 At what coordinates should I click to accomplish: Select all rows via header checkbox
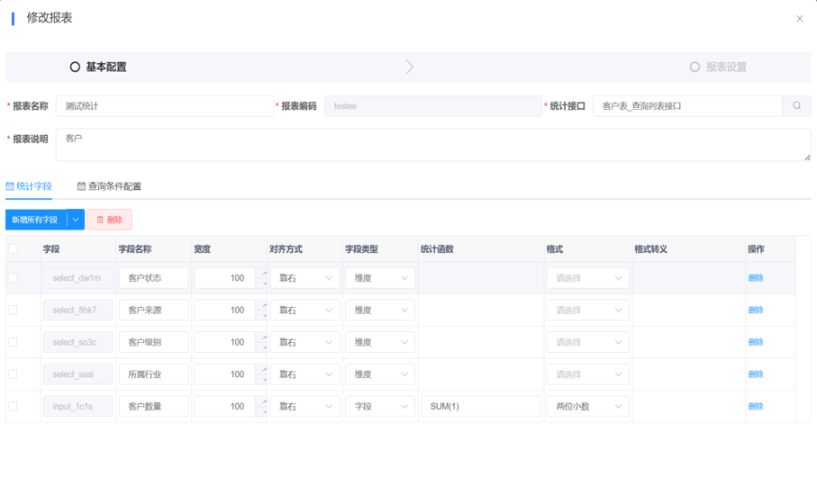pos(13,249)
